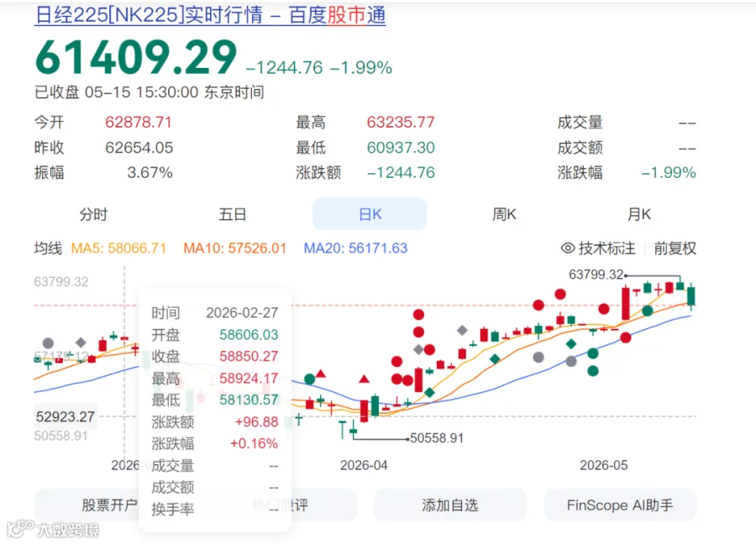Click the 振幅 value 3.67%

(150, 172)
